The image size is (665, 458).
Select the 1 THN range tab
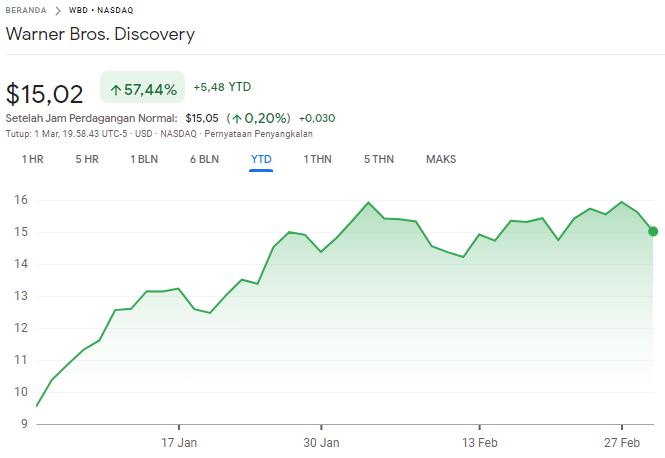coord(317,159)
